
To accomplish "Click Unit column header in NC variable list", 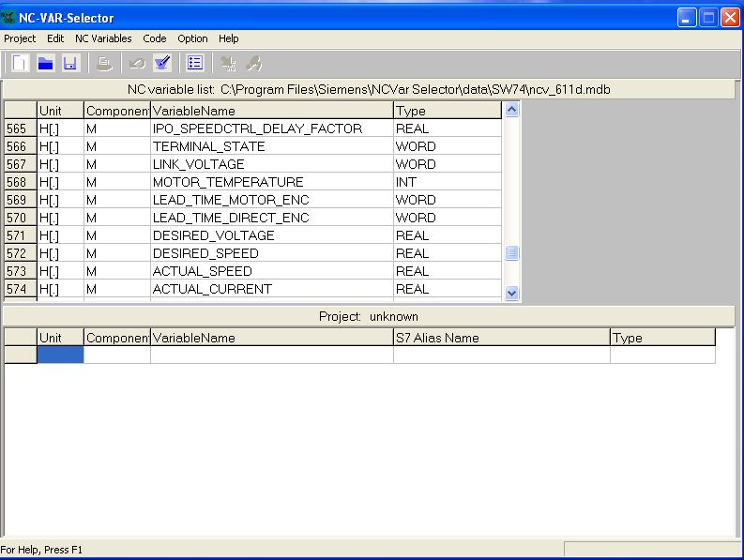I will (60, 111).
